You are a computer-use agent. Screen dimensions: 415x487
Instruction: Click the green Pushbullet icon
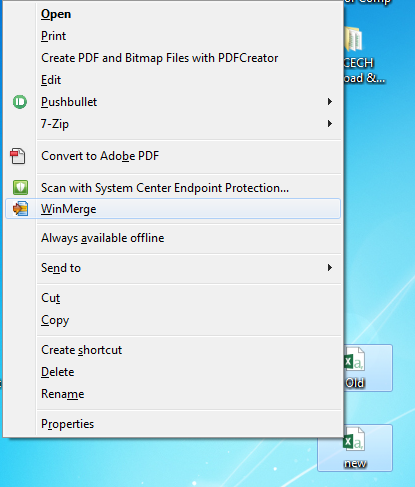[x=20, y=102]
